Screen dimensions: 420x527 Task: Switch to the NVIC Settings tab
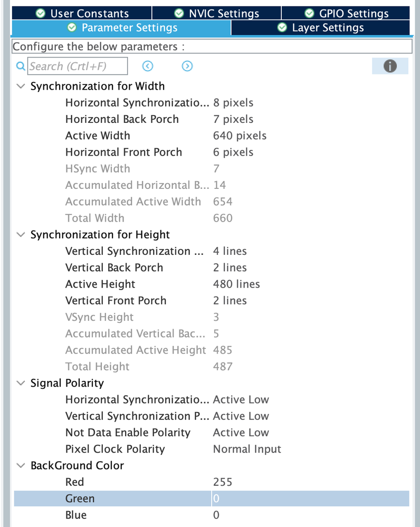(x=216, y=13)
